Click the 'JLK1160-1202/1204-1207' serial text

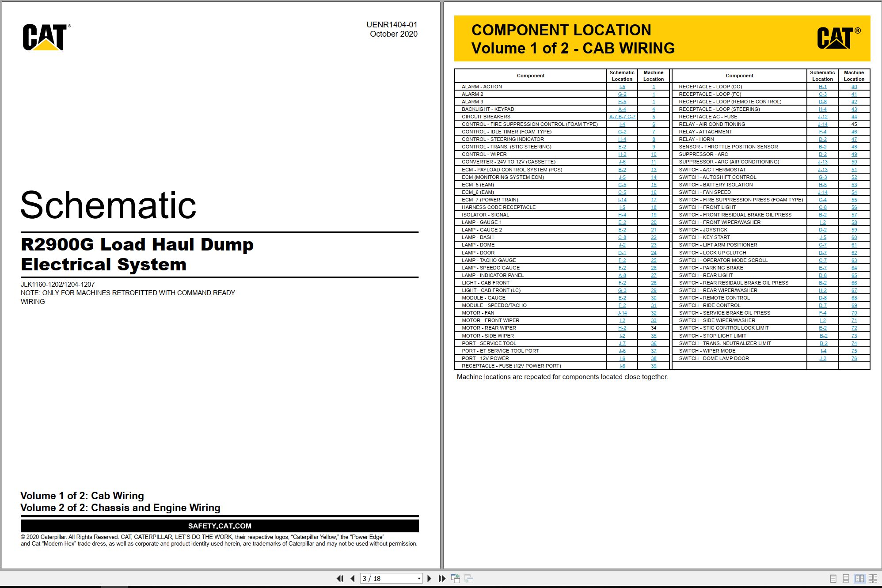pyautogui.click(x=57, y=285)
